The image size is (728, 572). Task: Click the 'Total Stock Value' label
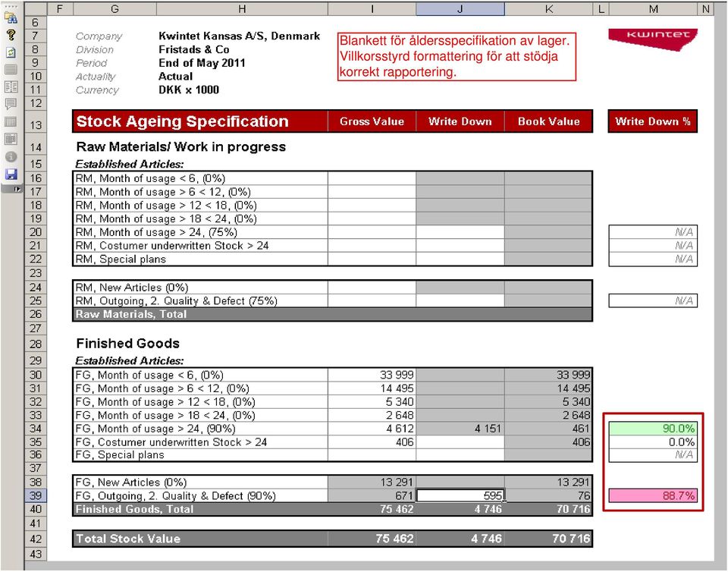(128, 539)
